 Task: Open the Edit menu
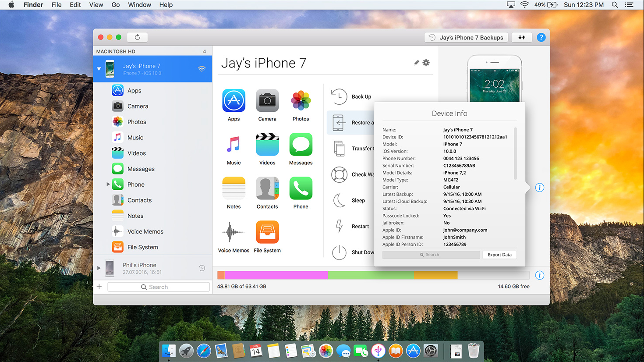tap(75, 5)
